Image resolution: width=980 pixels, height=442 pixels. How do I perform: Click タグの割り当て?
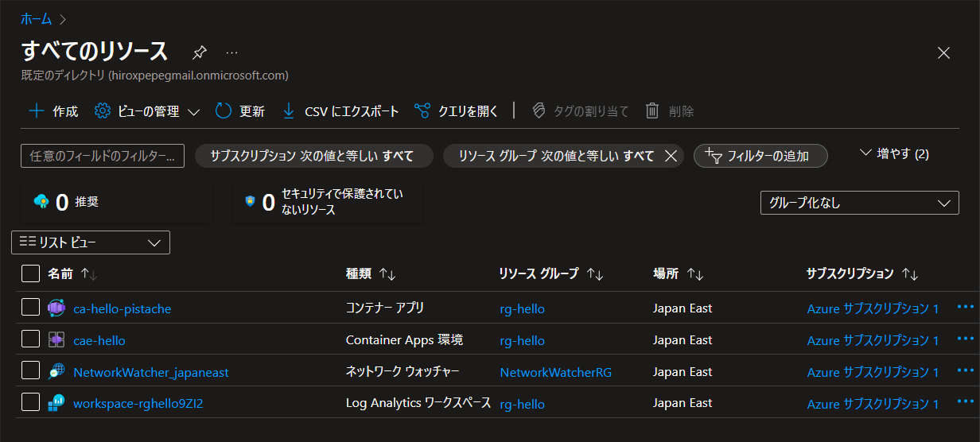tap(580, 111)
